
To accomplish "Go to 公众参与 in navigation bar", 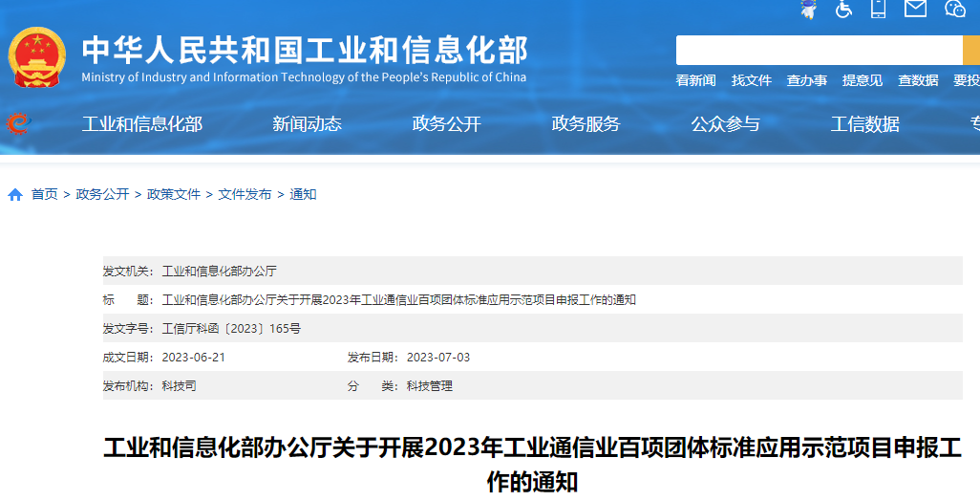I will [x=725, y=124].
